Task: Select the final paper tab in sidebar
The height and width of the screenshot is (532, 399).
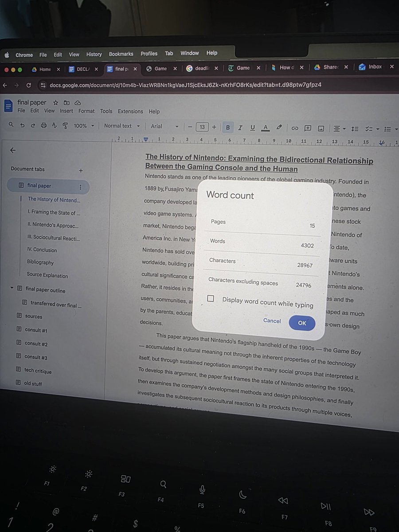Action: pos(48,186)
